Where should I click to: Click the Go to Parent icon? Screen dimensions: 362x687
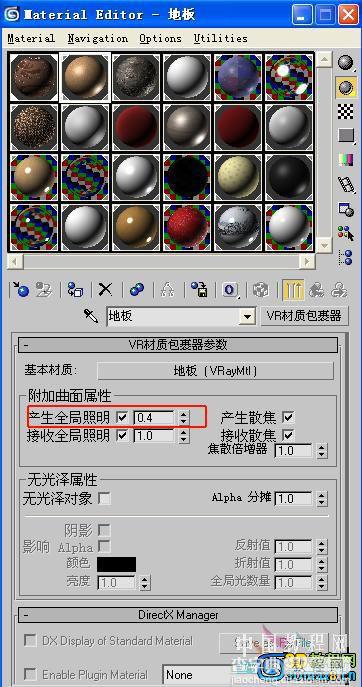[316, 290]
